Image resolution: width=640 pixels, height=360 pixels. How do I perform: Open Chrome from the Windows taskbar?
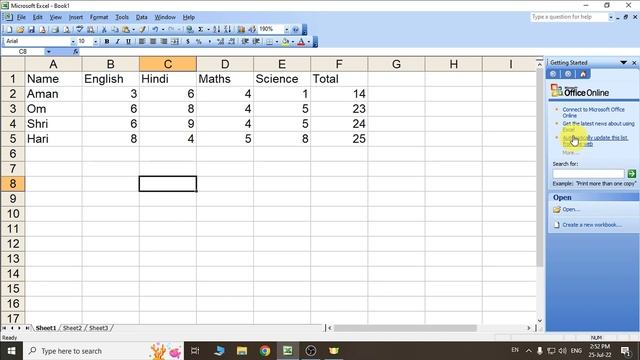click(x=265, y=351)
